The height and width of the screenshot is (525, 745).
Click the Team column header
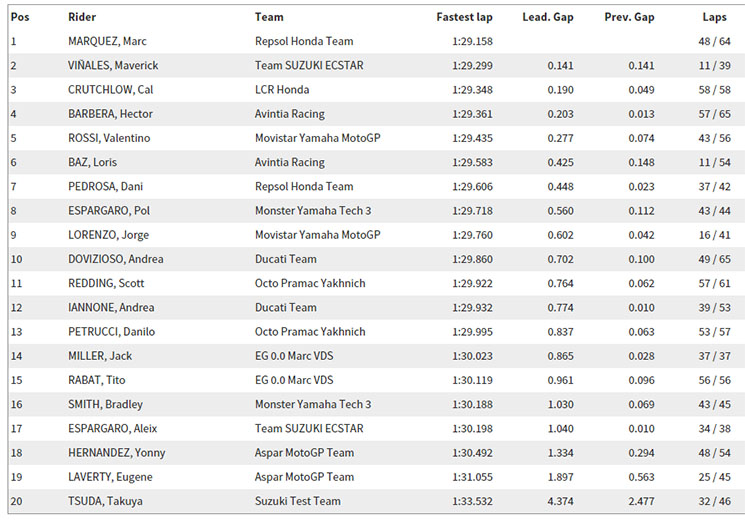[269, 17]
